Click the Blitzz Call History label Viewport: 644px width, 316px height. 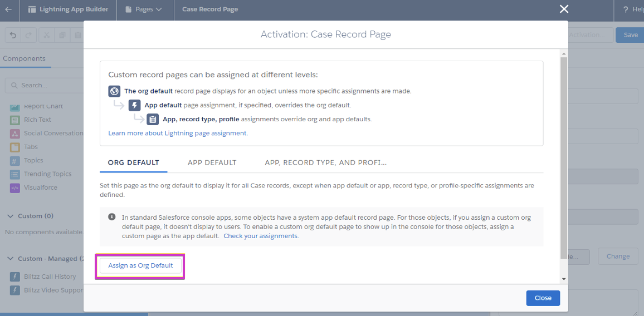pyautogui.click(x=50, y=276)
